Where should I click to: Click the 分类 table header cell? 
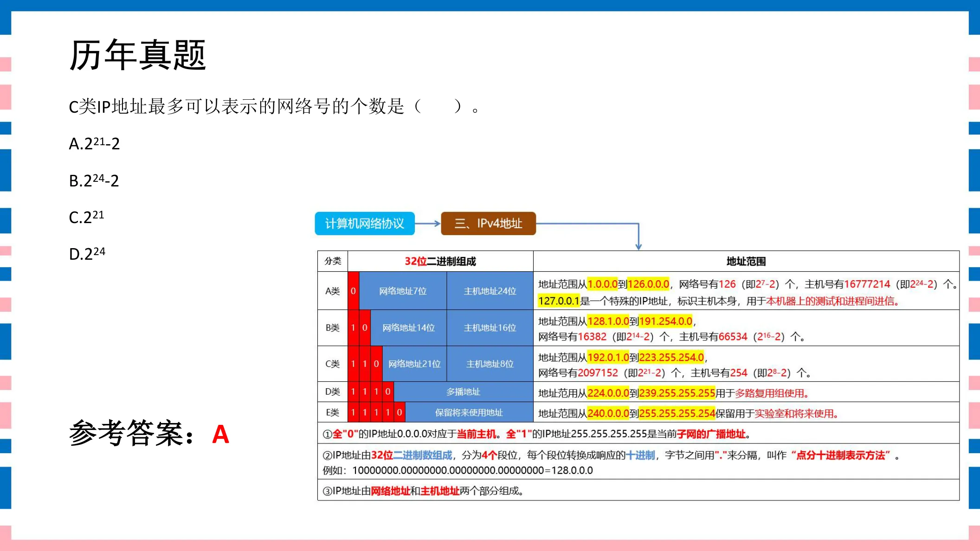(x=333, y=261)
